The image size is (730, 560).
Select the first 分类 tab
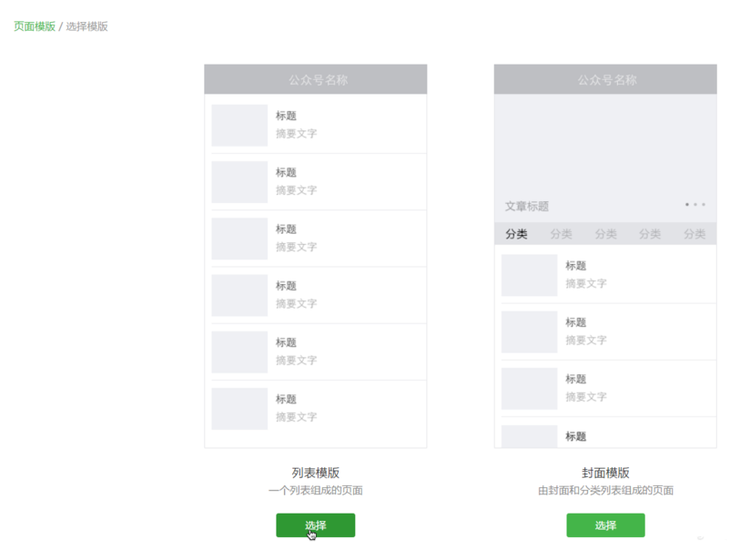point(516,233)
